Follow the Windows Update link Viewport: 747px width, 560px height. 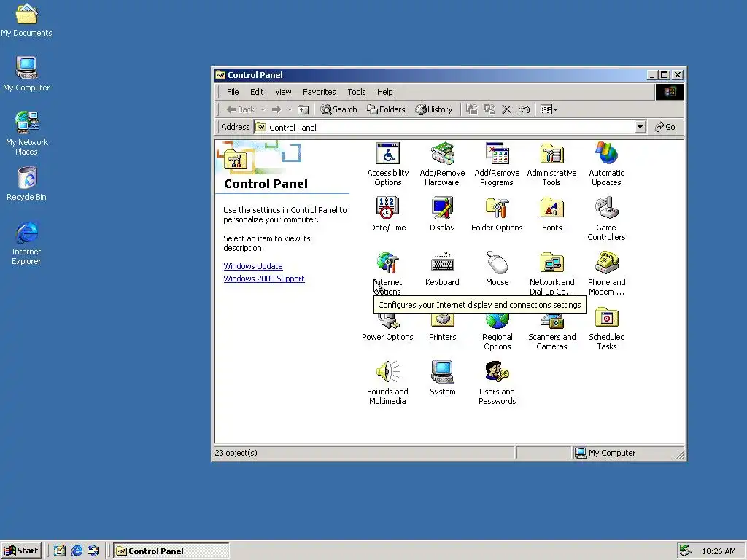coord(253,266)
